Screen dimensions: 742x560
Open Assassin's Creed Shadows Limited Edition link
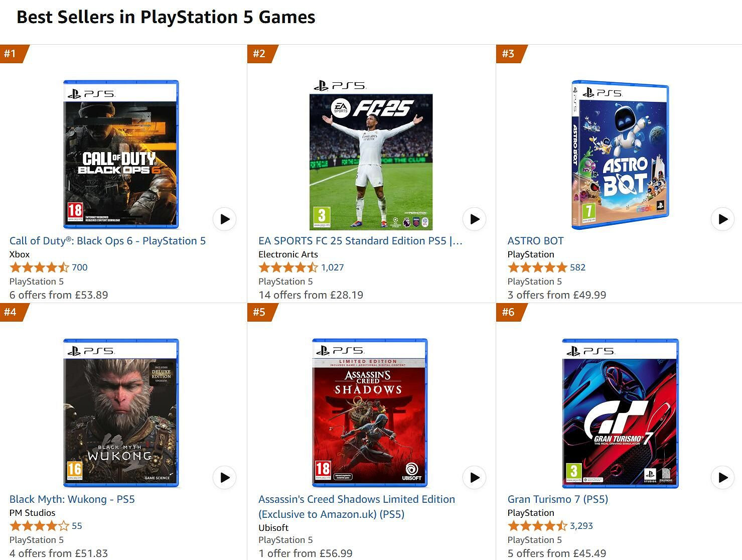(x=356, y=499)
